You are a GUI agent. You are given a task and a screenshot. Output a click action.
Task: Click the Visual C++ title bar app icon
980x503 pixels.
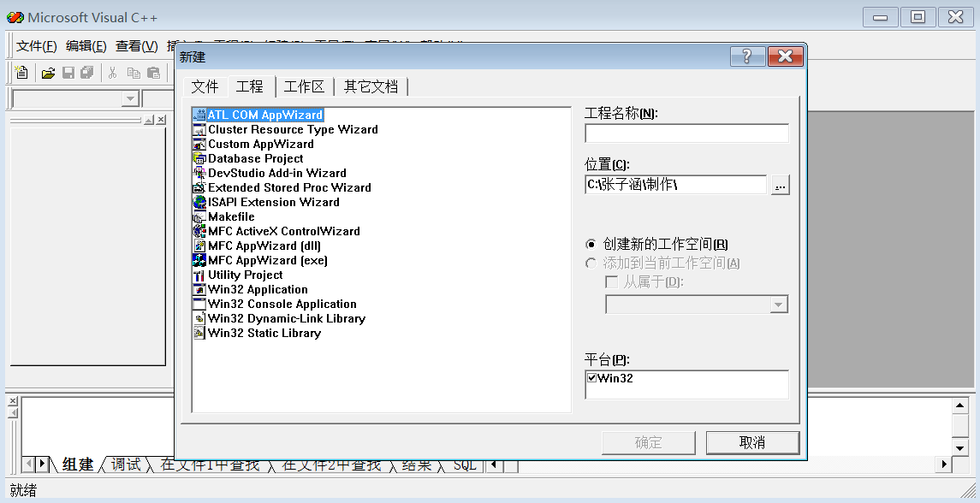click(x=15, y=17)
